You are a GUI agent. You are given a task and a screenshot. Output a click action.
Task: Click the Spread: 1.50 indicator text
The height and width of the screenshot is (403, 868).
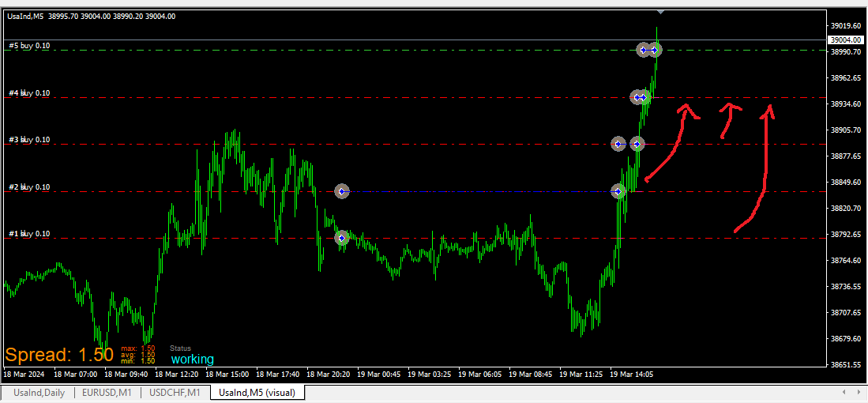pyautogui.click(x=59, y=354)
